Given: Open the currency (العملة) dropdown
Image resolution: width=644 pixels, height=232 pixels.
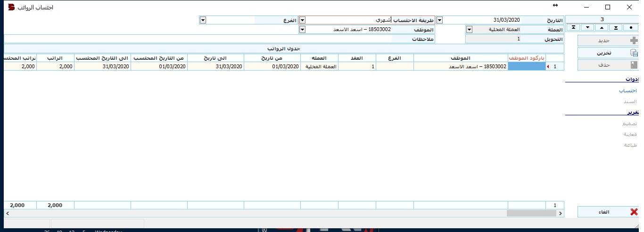Looking at the screenshot, I should 469,29.
